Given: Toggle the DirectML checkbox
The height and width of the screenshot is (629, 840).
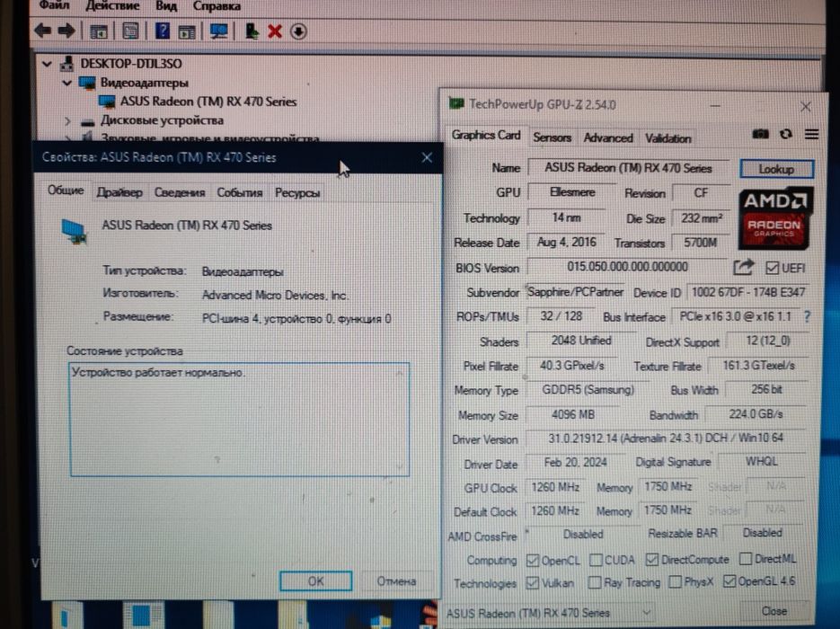Looking at the screenshot, I should (745, 559).
